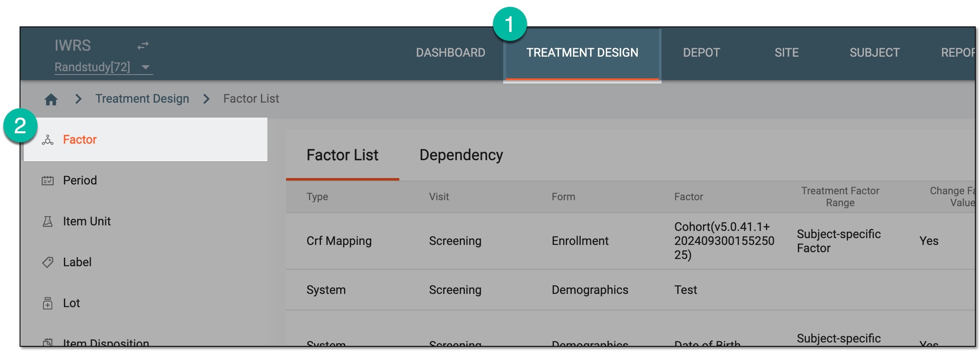The width and height of the screenshot is (980, 351).
Task: Click the Test factor cell
Action: 685,290
